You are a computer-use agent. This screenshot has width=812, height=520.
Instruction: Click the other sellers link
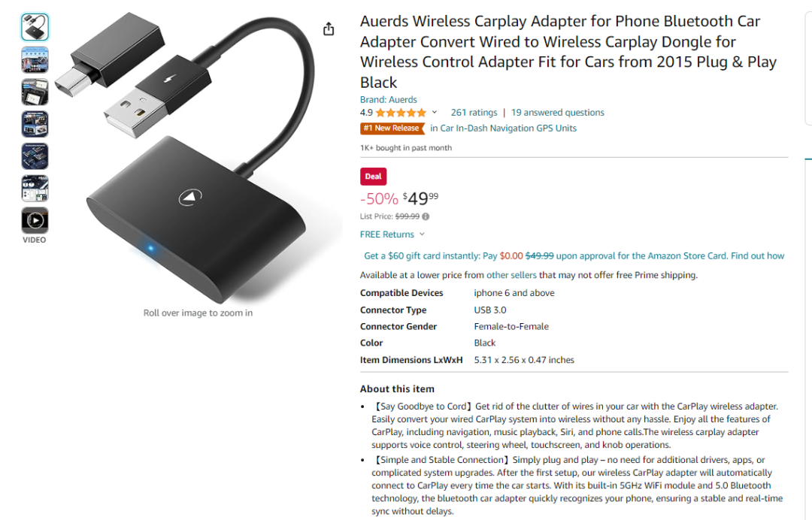511,275
